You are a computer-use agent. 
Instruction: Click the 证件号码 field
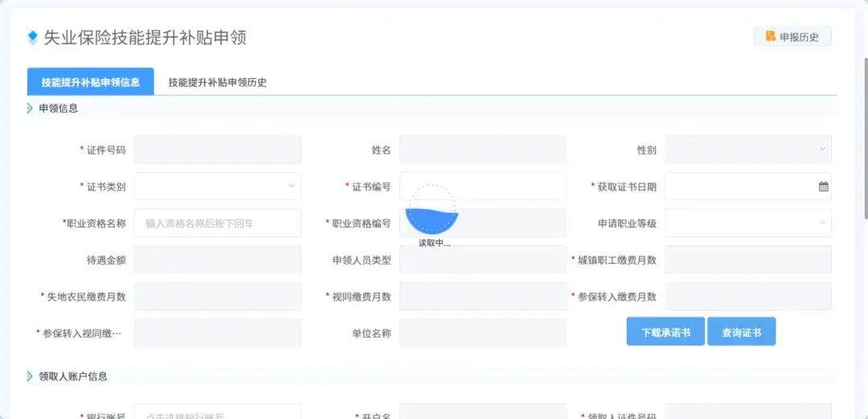pyautogui.click(x=218, y=150)
